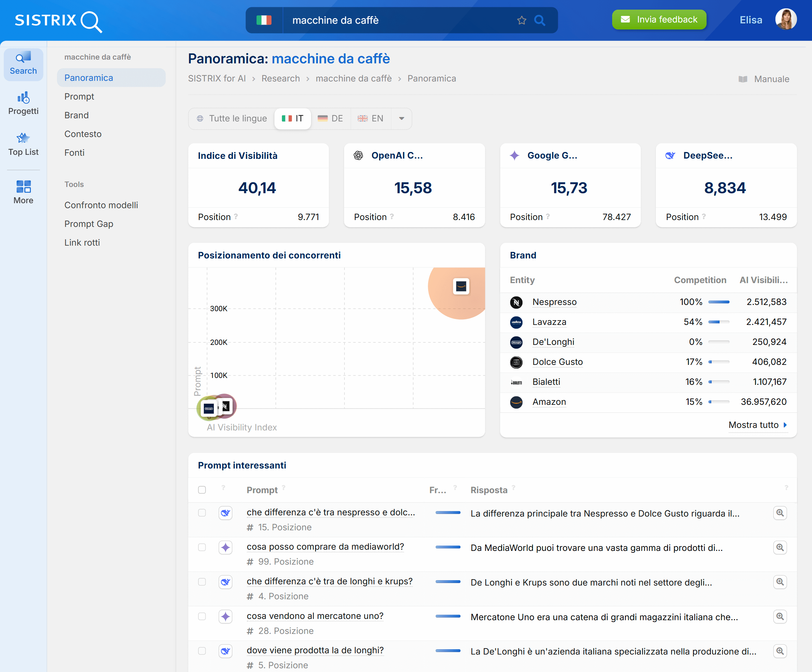
Task: Switch to the DE language tab
Action: (x=331, y=119)
